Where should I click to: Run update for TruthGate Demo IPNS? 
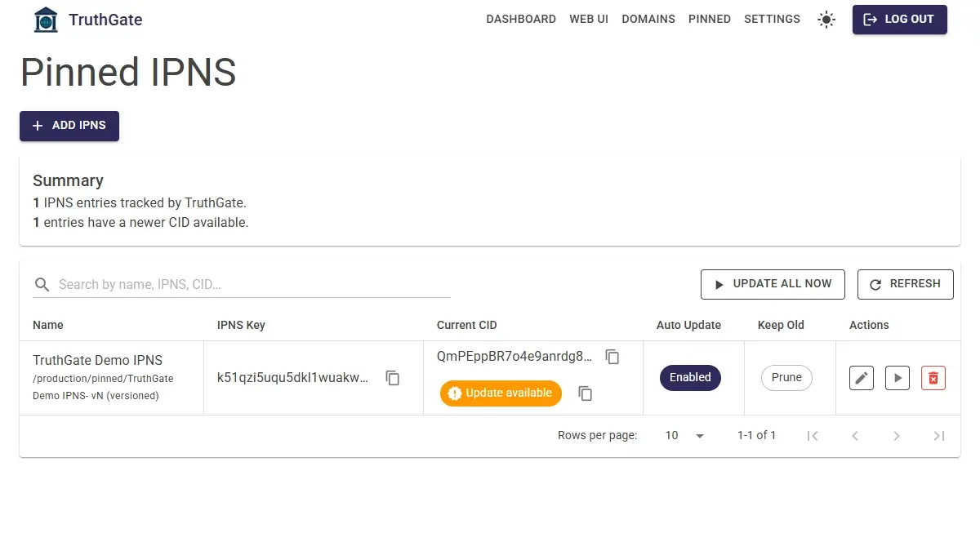click(898, 378)
